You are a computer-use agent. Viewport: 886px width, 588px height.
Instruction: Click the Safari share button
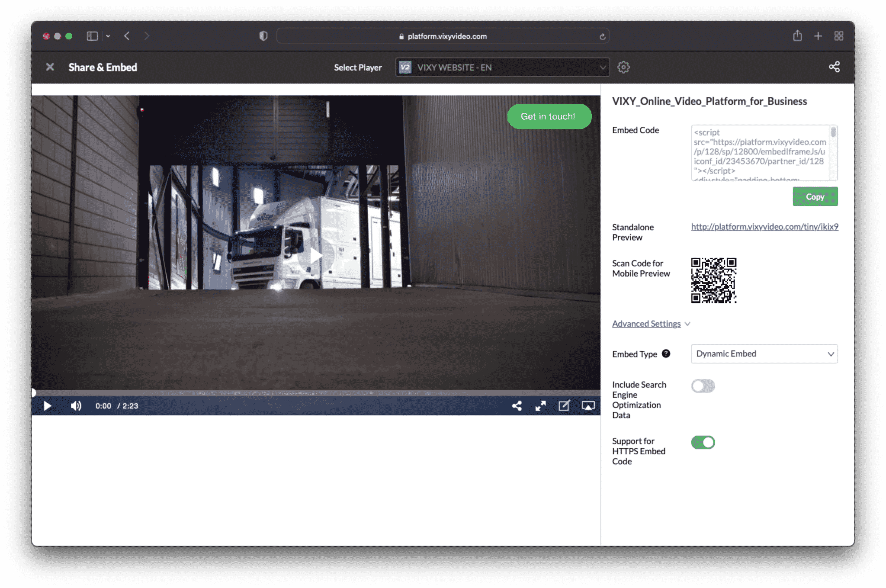(797, 35)
